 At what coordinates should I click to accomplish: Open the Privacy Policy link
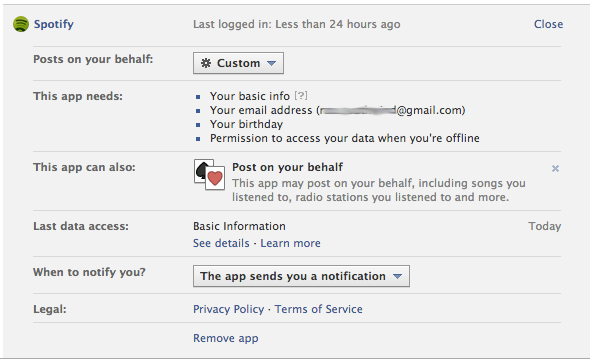pos(228,309)
